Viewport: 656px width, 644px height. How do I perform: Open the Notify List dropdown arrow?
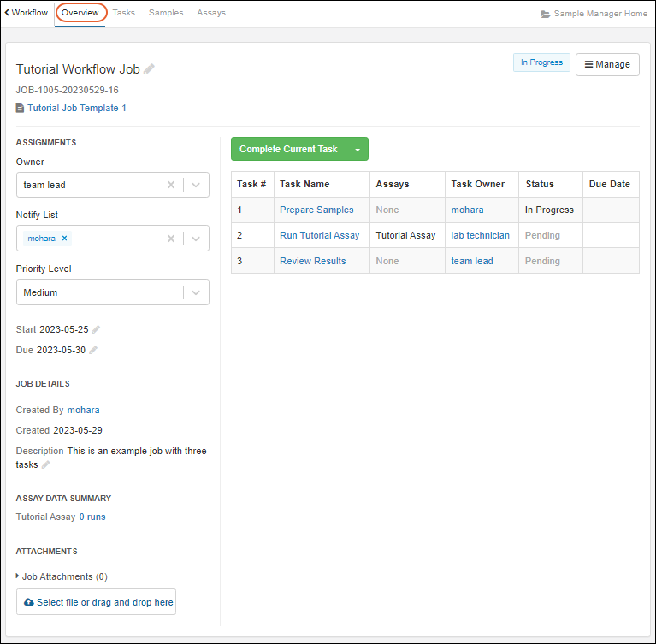tap(196, 239)
